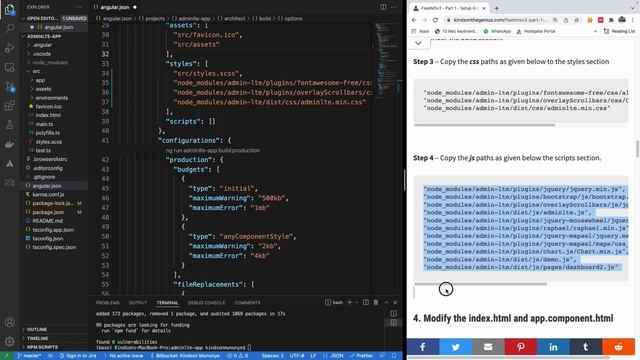This screenshot has height=360, width=640.
Task: Click browser back arrow
Action: point(414,20)
